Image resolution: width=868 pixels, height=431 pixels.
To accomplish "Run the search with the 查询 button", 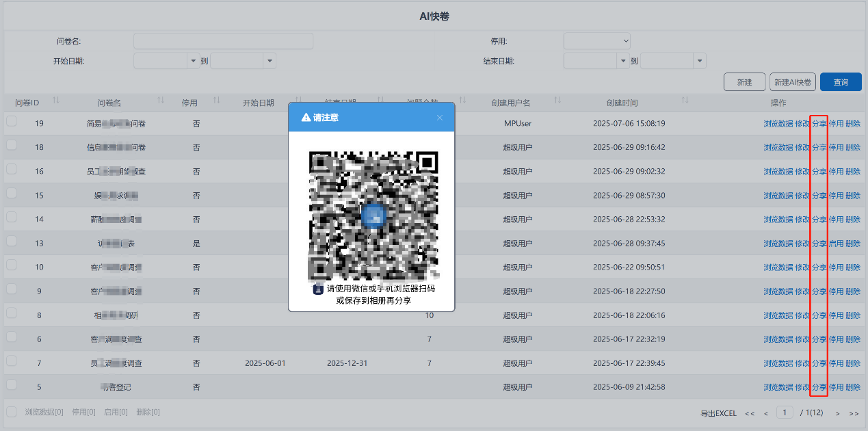I will click(x=841, y=82).
